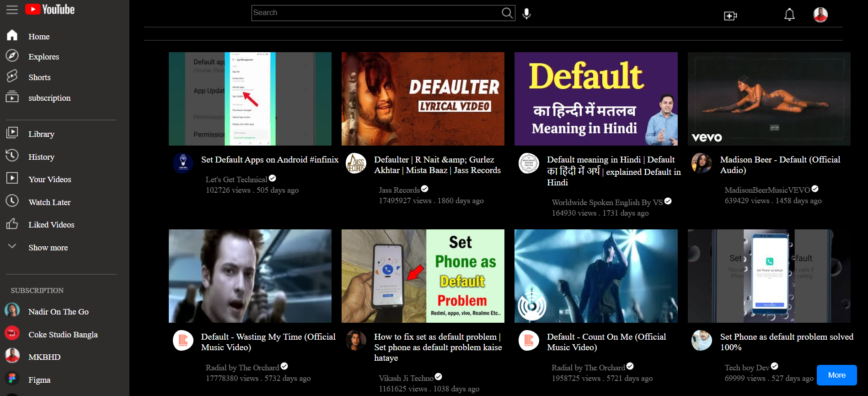This screenshot has width=868, height=396.
Task: Click MadisonBeerMusicVEVO channel name
Action: click(767, 190)
